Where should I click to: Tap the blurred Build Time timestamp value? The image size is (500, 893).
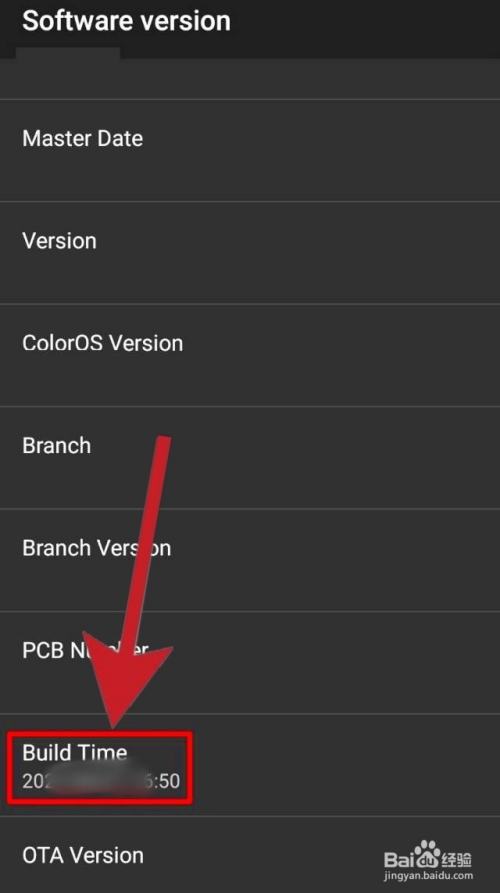pyautogui.click(x=101, y=781)
